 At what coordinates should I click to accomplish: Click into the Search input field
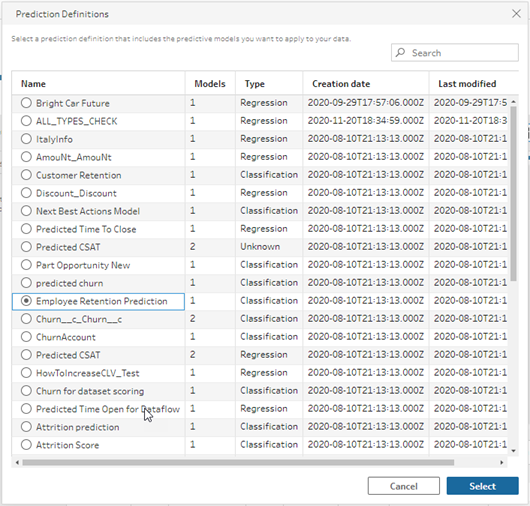455,52
